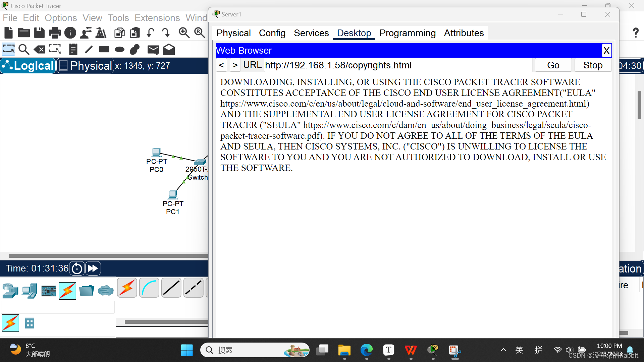Click Fast Forward Time button

[93, 268]
